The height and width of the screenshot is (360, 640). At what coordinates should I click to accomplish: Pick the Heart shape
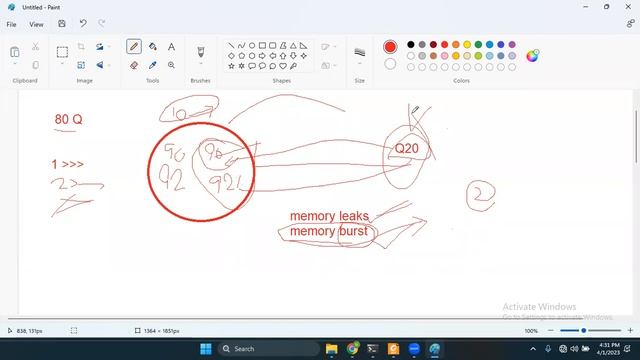tap(283, 66)
